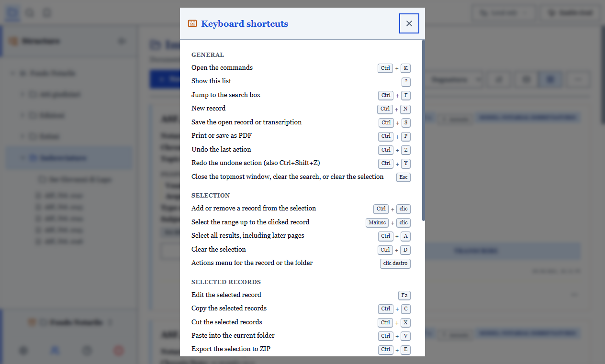Click the N key cap for New record
Screen dimensions: 605x364
coord(406,109)
